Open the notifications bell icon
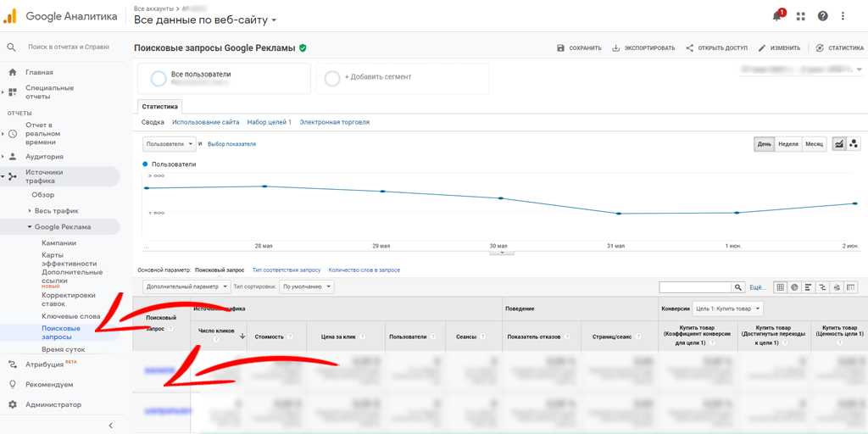 pos(777,16)
